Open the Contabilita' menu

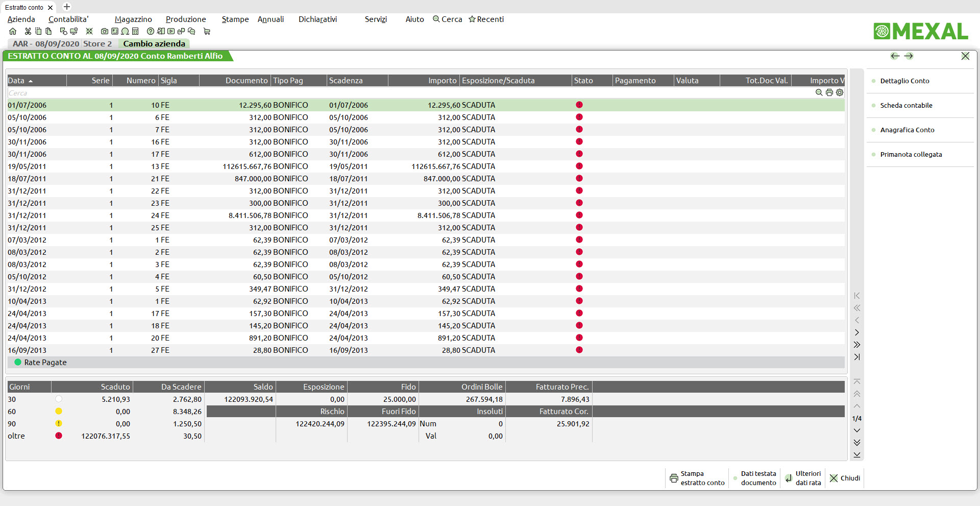[x=68, y=19]
